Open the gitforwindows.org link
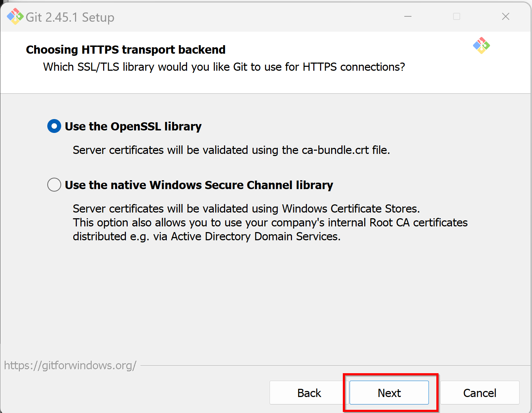Viewport: 532px width, 413px height. 70,365
